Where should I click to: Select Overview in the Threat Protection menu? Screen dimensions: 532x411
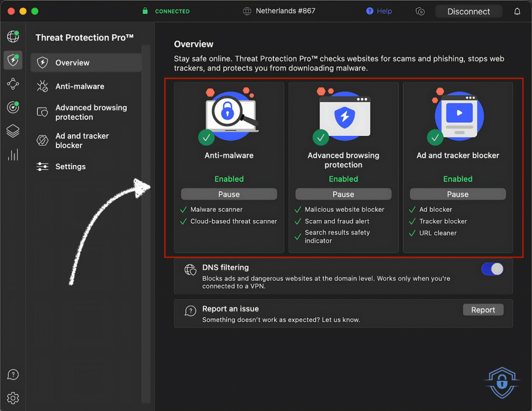pos(86,63)
